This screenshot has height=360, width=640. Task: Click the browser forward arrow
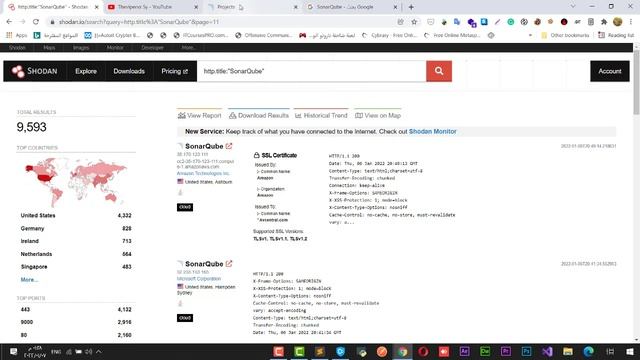(x=22, y=22)
